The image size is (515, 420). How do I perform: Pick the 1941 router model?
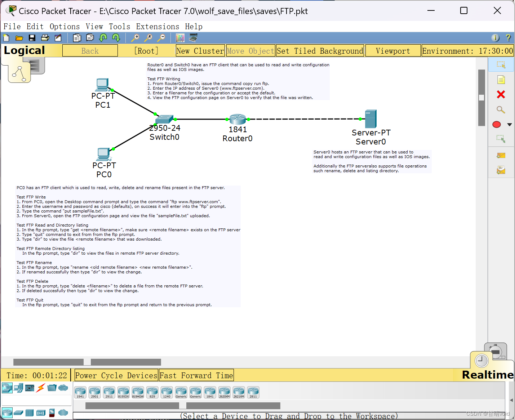point(80,393)
